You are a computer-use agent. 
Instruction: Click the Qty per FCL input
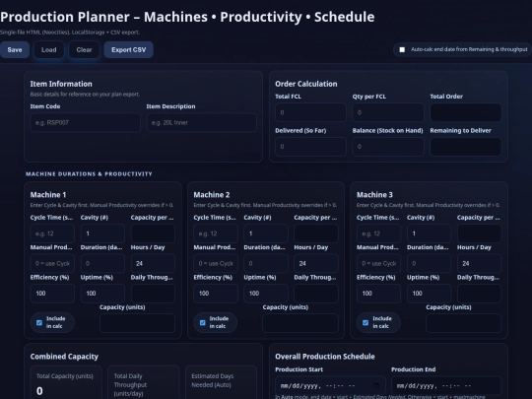(388, 112)
